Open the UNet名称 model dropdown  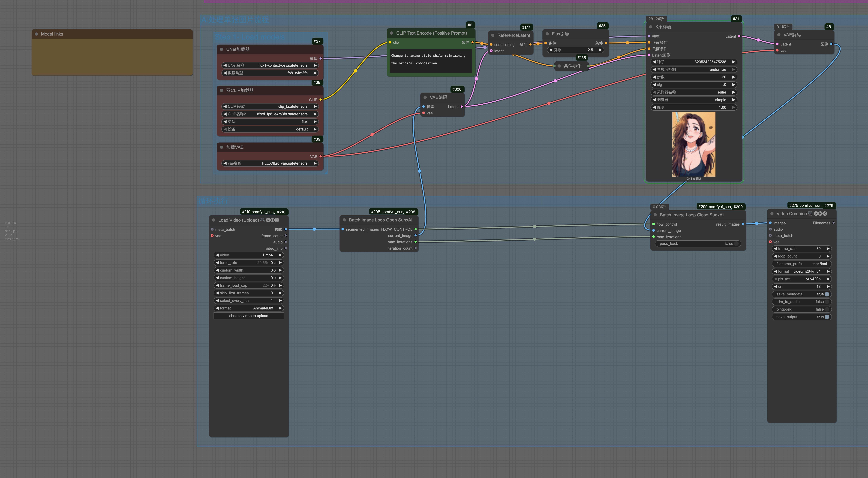point(270,65)
